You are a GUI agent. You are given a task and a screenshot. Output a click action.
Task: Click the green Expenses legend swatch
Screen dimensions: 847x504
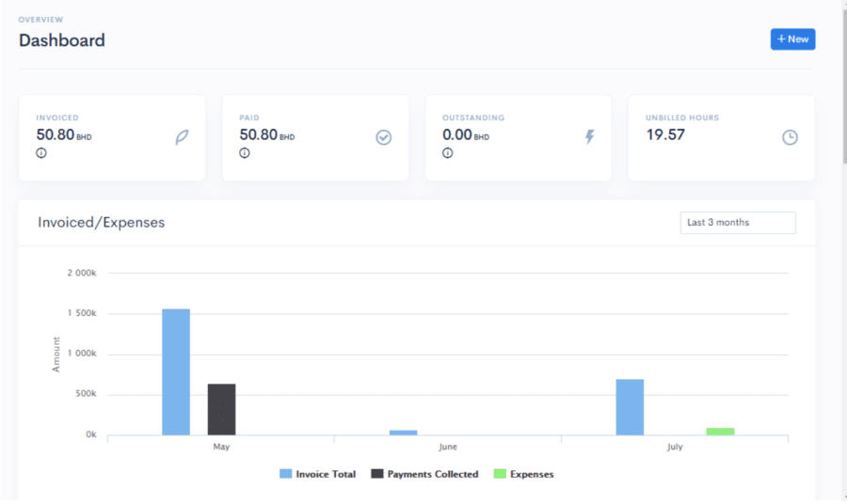click(500, 474)
